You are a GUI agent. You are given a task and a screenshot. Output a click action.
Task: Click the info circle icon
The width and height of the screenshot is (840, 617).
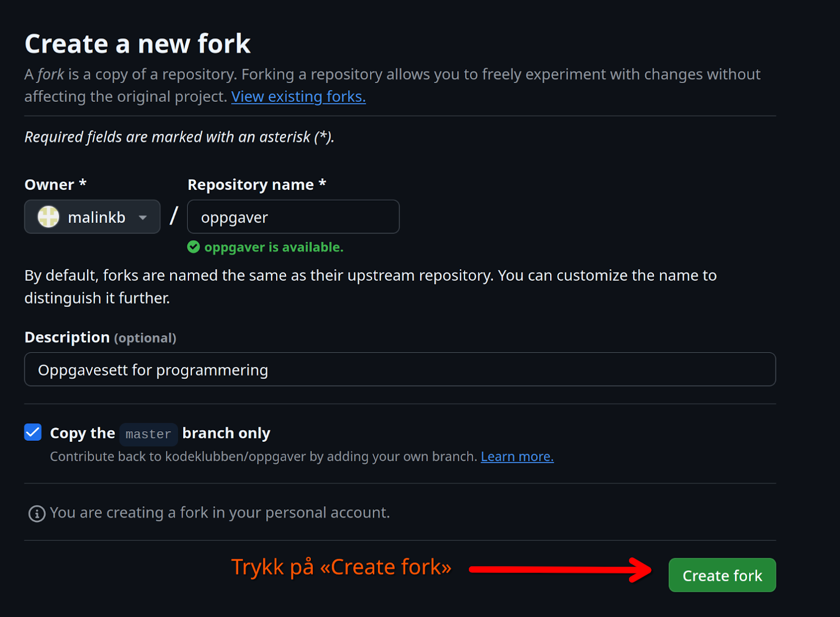[37, 514]
